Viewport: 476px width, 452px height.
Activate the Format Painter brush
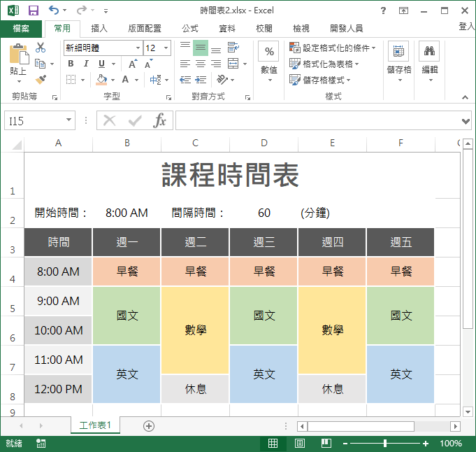point(41,80)
